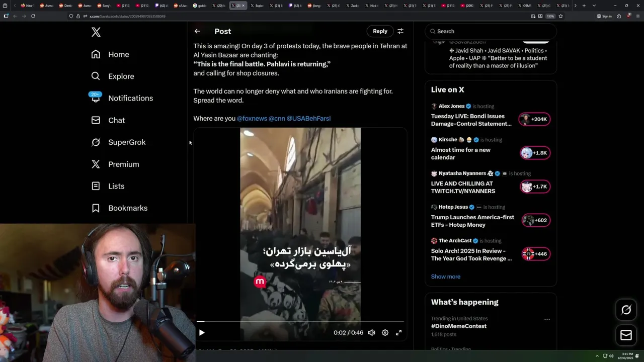Screen dimensions: 644x362
Task: Switch to the 'Nick' browser tab
Action: (x=371, y=6)
